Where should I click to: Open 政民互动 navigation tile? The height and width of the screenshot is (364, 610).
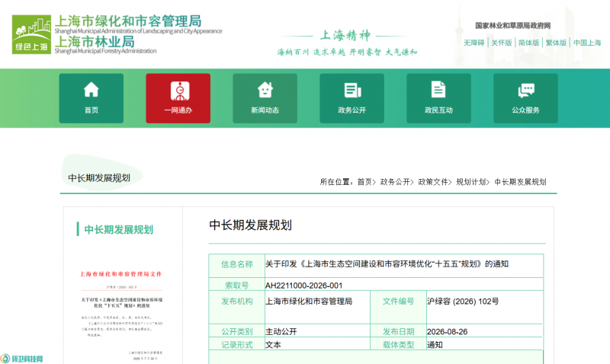click(x=439, y=98)
